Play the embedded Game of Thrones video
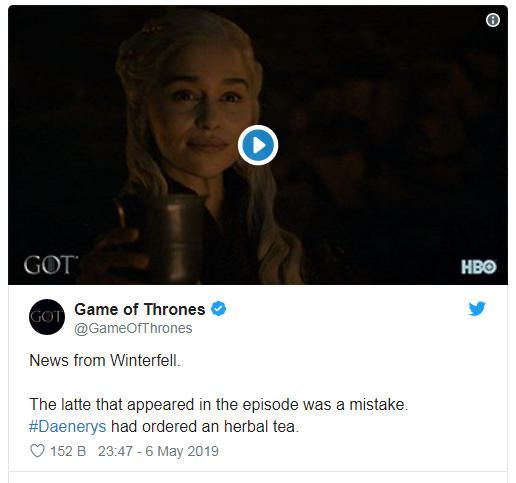This screenshot has height=483, width=516. [x=258, y=145]
